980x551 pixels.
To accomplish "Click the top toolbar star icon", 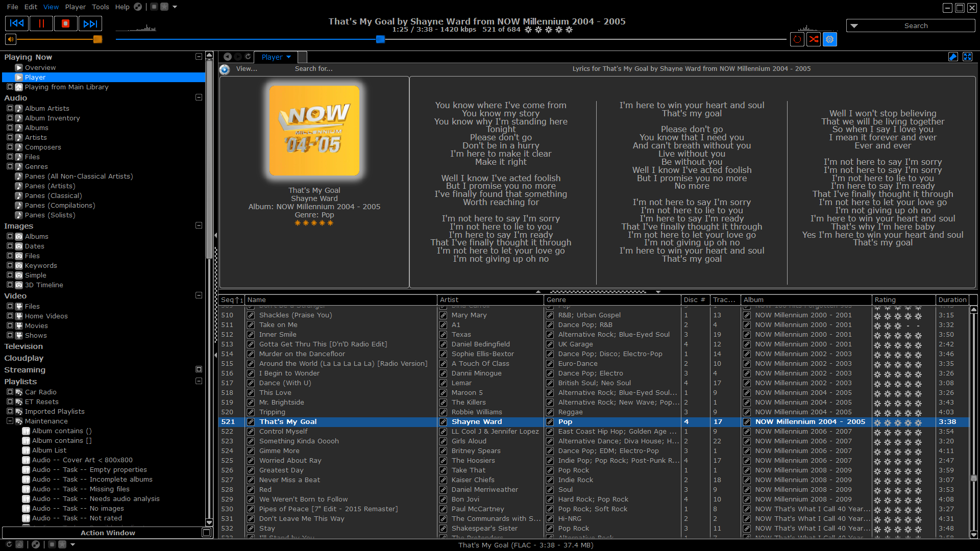I will (x=164, y=7).
